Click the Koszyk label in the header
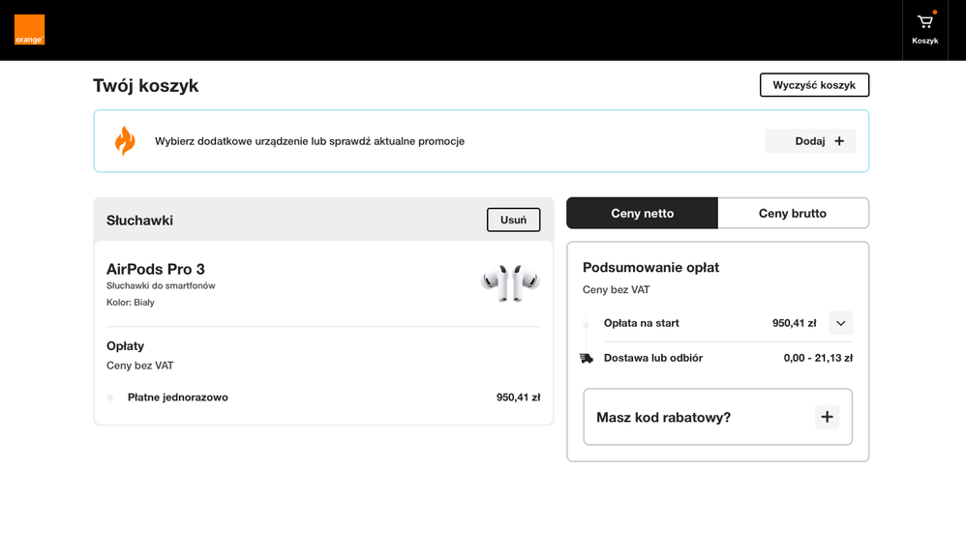 [924, 41]
